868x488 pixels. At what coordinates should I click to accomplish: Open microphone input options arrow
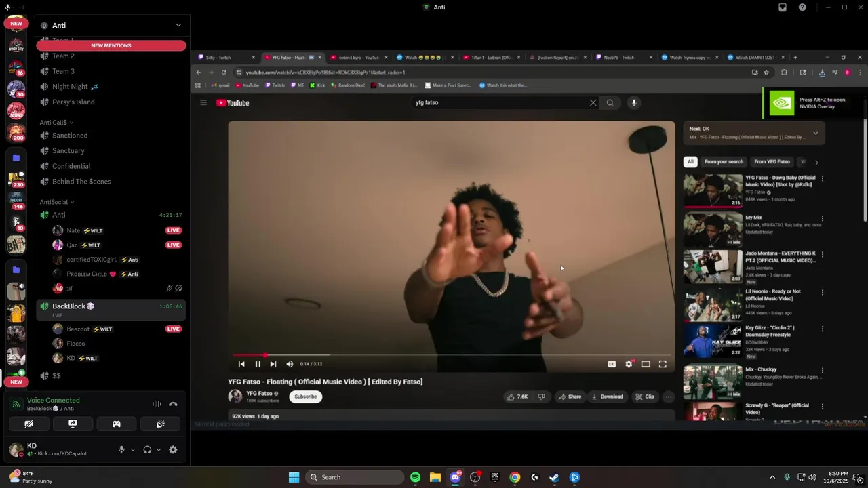(132, 449)
